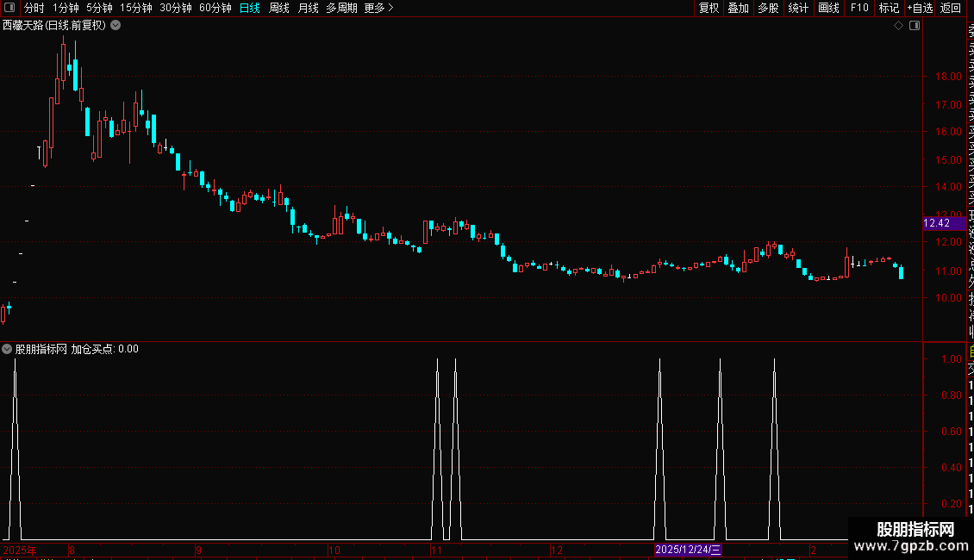Click the 加仓买点: 0.00 indicator value
Screen dimensions: 974x560
pos(104,349)
